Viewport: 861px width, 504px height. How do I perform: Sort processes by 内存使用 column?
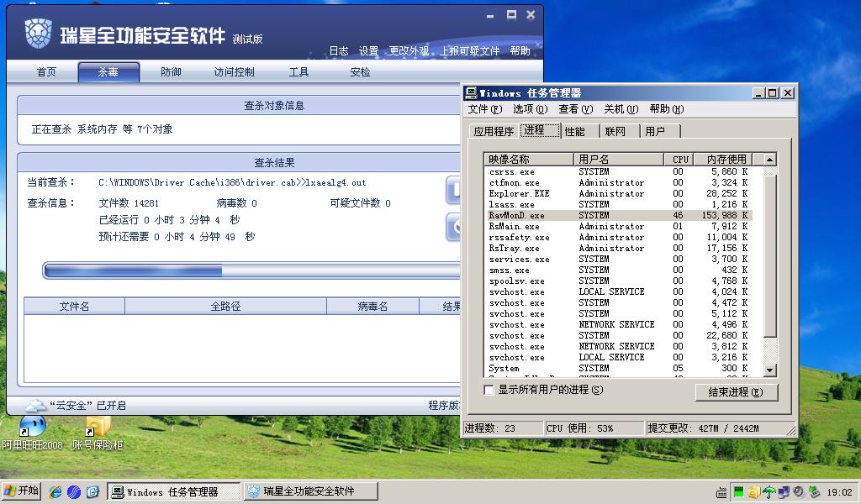tap(722, 159)
